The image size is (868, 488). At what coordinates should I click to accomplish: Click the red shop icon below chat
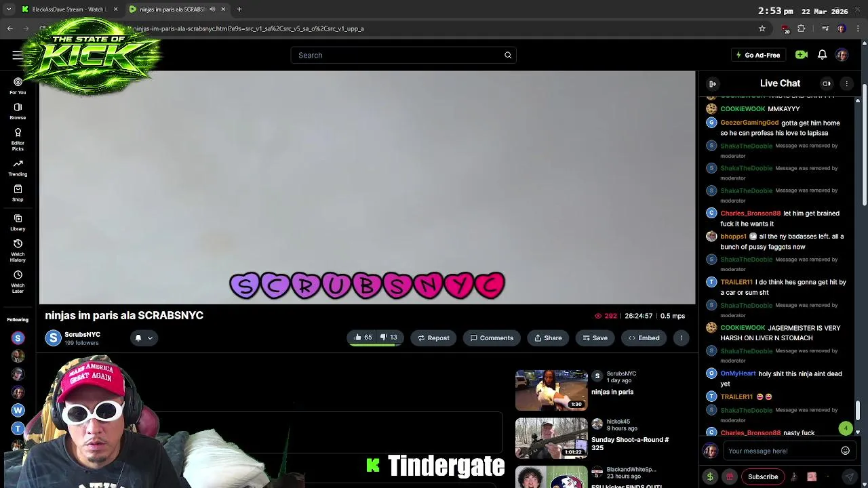pyautogui.click(x=730, y=476)
